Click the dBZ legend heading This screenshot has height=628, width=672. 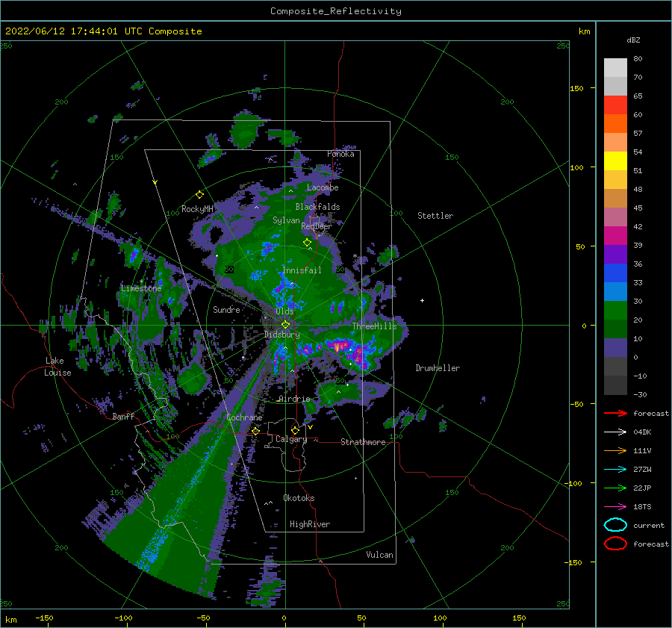tap(633, 40)
